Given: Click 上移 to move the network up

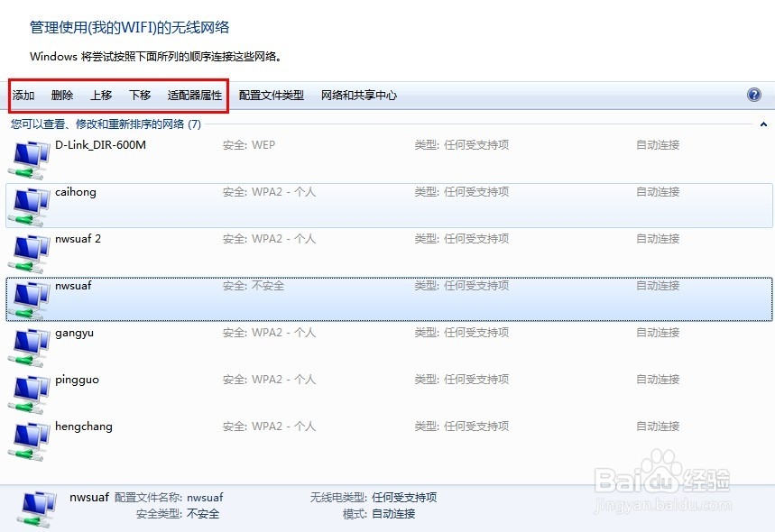Looking at the screenshot, I should point(100,95).
